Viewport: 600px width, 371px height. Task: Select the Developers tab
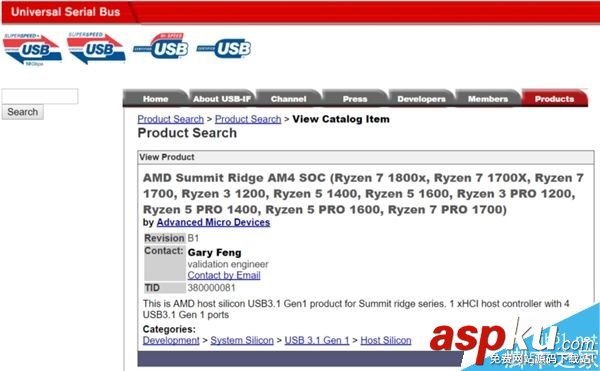(421, 99)
